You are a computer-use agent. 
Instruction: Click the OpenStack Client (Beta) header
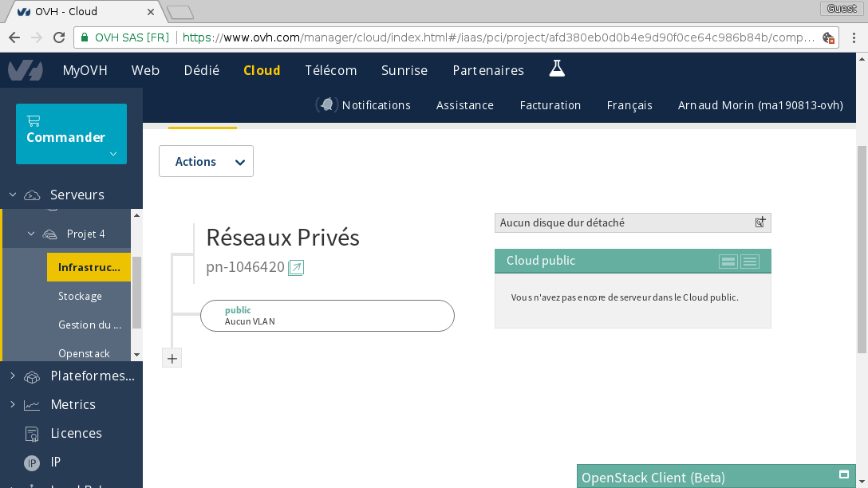point(716,476)
